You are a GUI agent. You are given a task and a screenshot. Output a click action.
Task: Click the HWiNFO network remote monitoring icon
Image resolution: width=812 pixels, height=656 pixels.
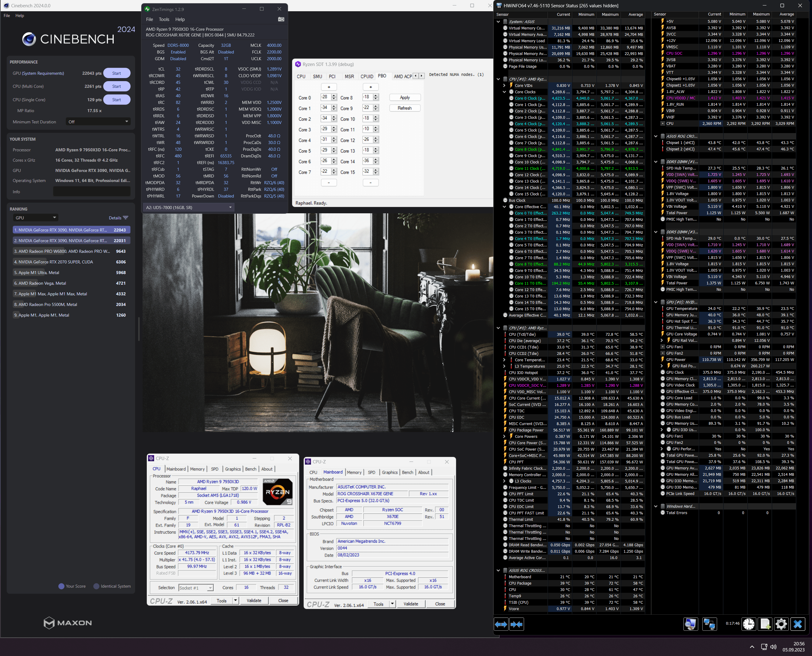click(709, 624)
